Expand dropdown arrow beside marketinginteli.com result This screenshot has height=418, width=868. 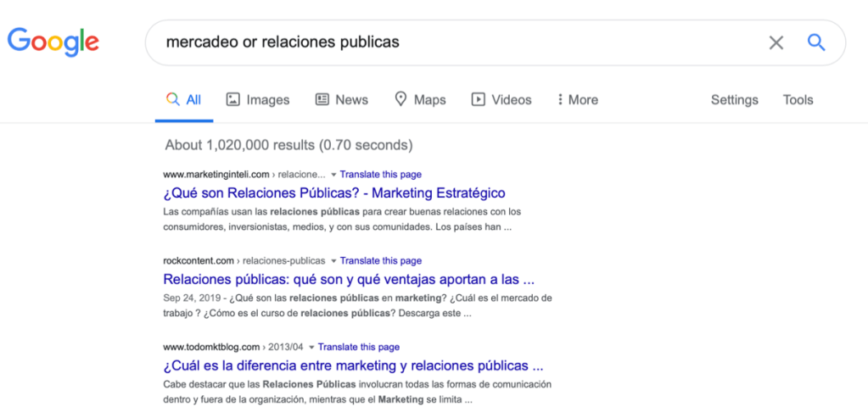point(333,176)
